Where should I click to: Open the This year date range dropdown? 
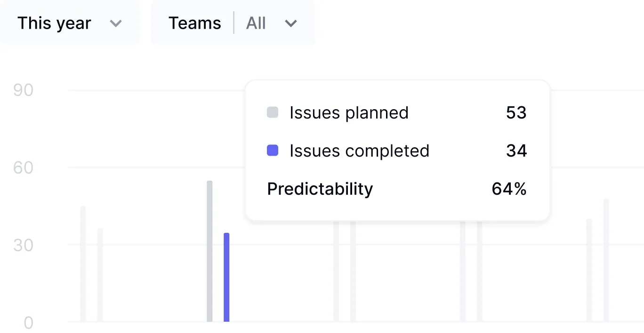[69, 23]
